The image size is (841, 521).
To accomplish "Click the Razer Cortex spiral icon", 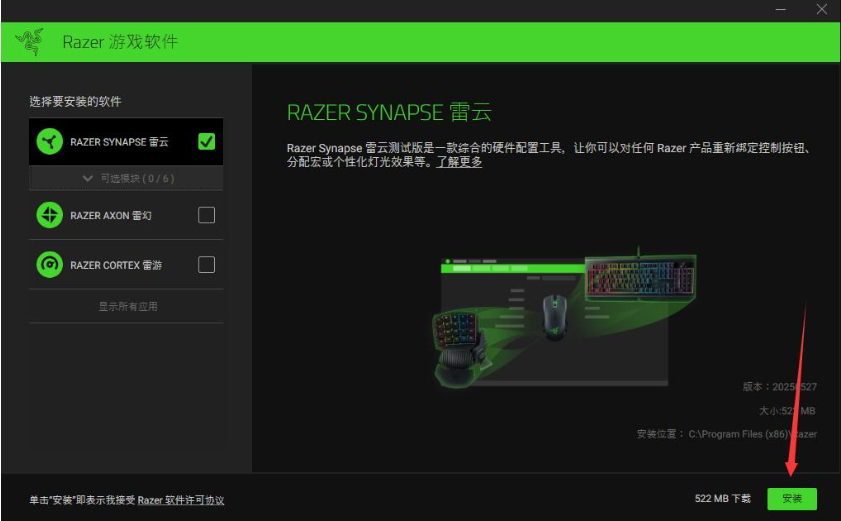I will 49,265.
